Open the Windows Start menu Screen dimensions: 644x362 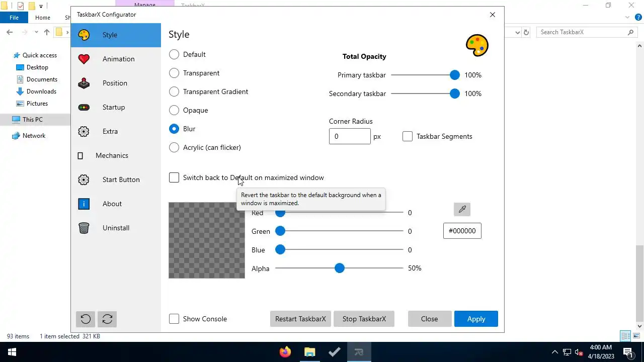[x=12, y=352]
